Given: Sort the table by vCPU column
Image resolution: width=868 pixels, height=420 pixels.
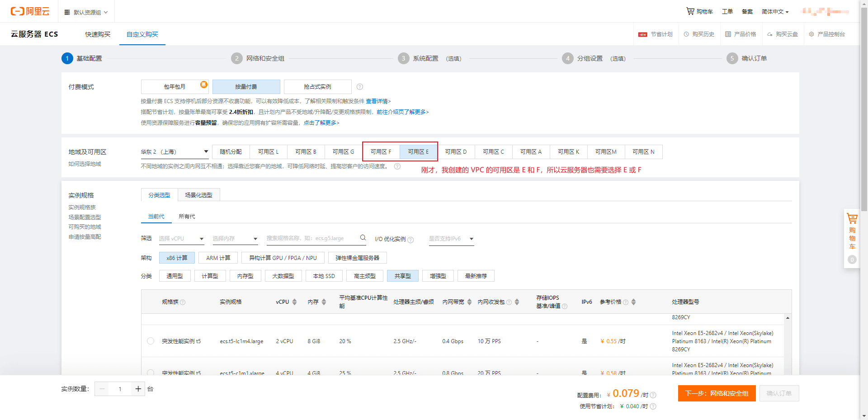Looking at the screenshot, I should pos(294,302).
